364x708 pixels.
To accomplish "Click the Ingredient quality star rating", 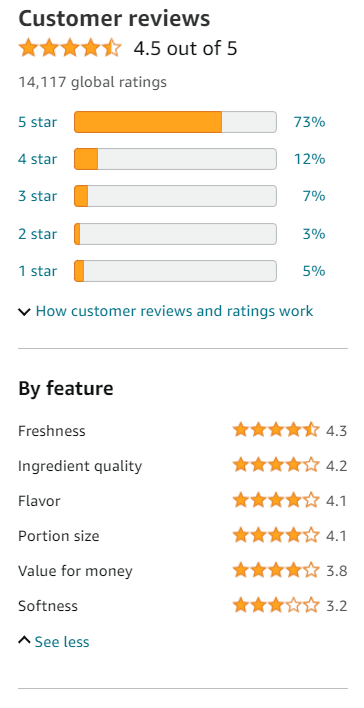I will point(276,465).
